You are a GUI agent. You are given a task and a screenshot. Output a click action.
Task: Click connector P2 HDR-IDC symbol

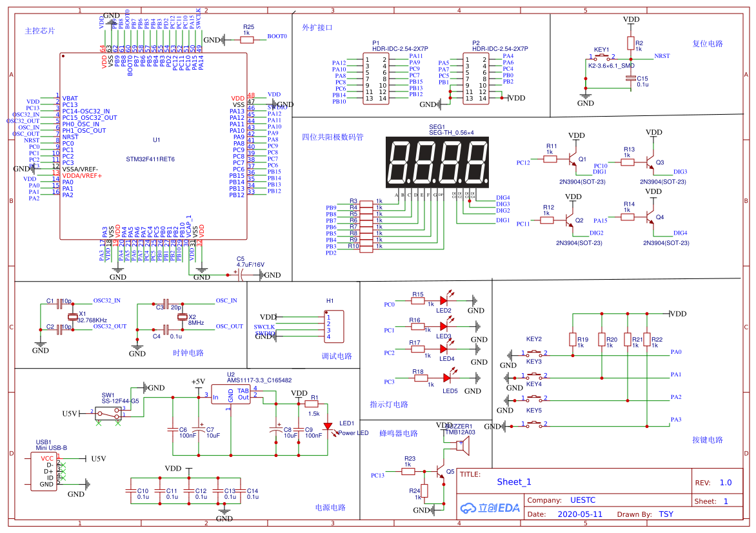[x=475, y=77]
